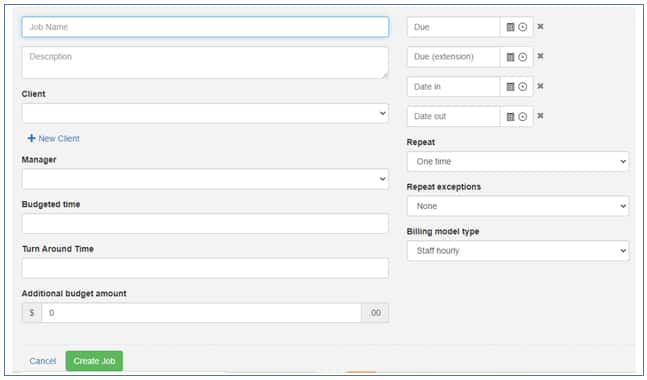Open time picker for Due (extension) field
Image resolution: width=647 pixels, height=380 pixels.
coord(522,57)
